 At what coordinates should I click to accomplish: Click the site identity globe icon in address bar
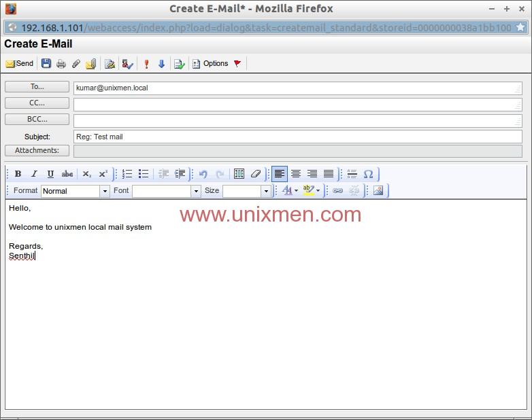pyautogui.click(x=12, y=27)
